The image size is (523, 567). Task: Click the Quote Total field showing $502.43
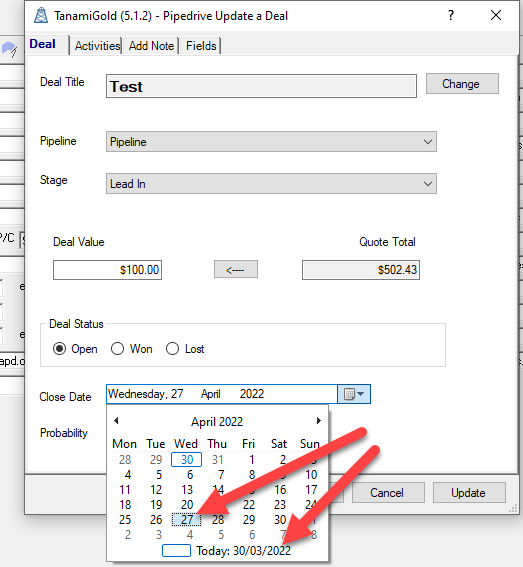point(361,270)
